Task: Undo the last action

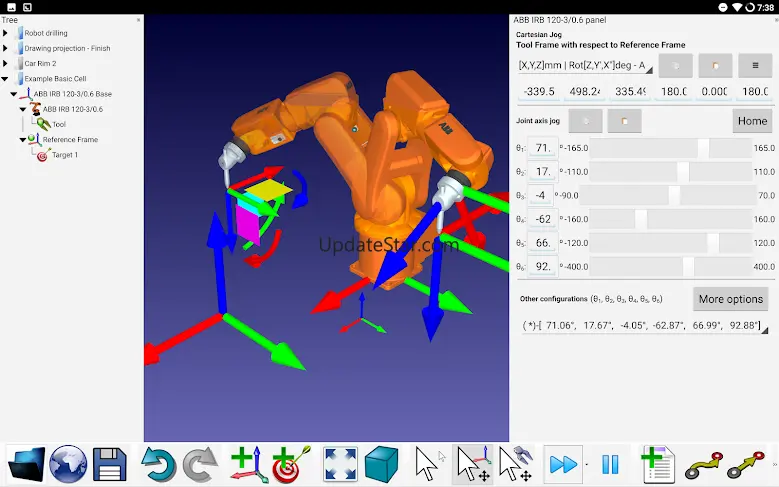Action: coord(157,465)
